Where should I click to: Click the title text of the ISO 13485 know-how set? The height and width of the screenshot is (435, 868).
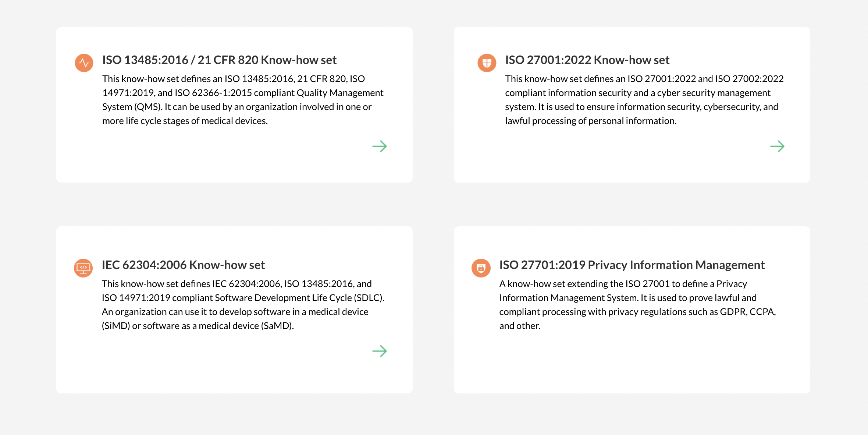[219, 59]
